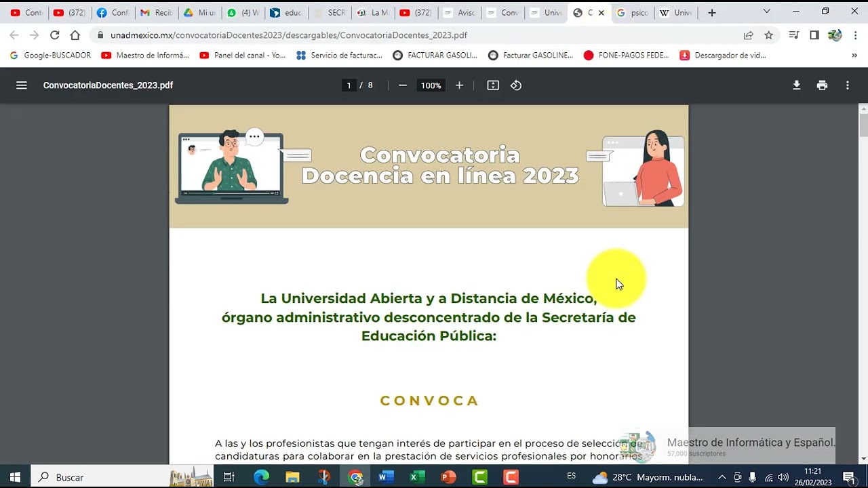Edit the PDF page number field
This screenshot has height=488, width=868.
point(349,85)
